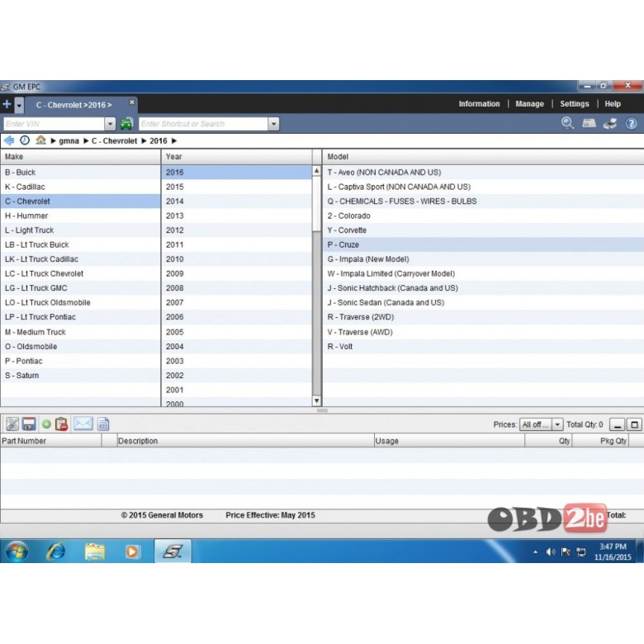This screenshot has width=644, height=644.
Task: Select make LC - Lt Truck Chevrolet
Action: 81,273
